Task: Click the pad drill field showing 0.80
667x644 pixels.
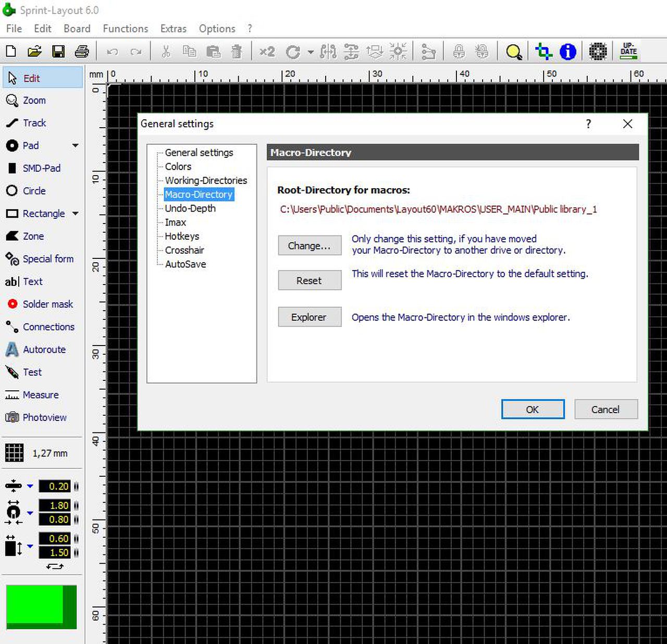Action: (x=55, y=519)
